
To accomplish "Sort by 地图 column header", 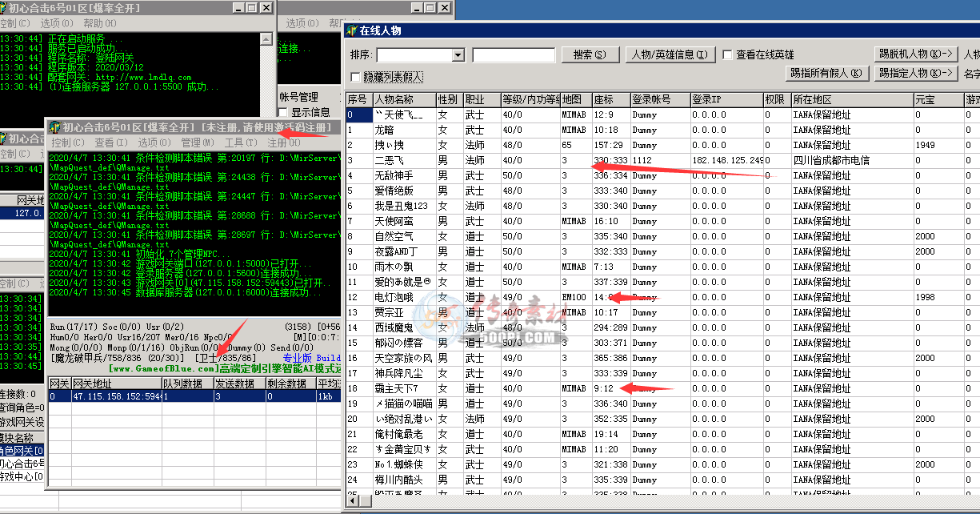I will (x=575, y=100).
